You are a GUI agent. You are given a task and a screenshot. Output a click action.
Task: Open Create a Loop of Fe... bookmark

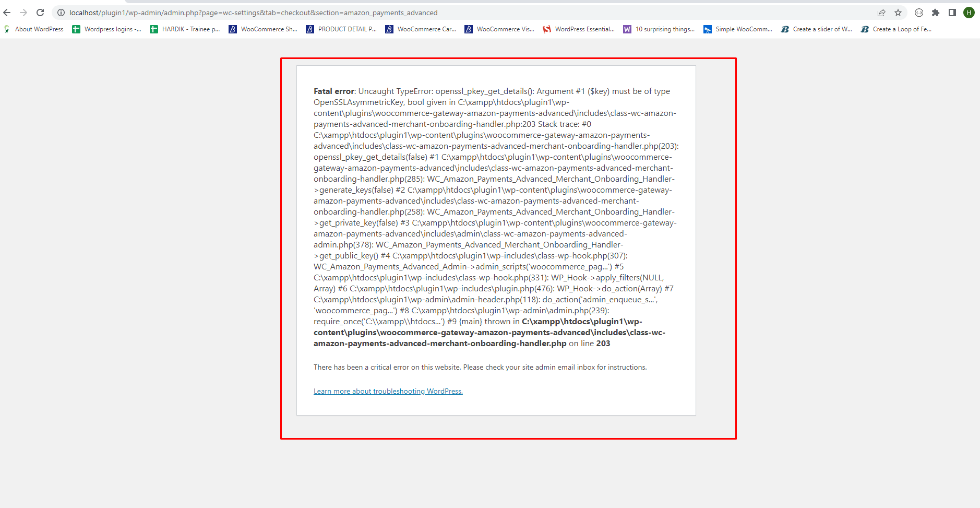[896, 29]
